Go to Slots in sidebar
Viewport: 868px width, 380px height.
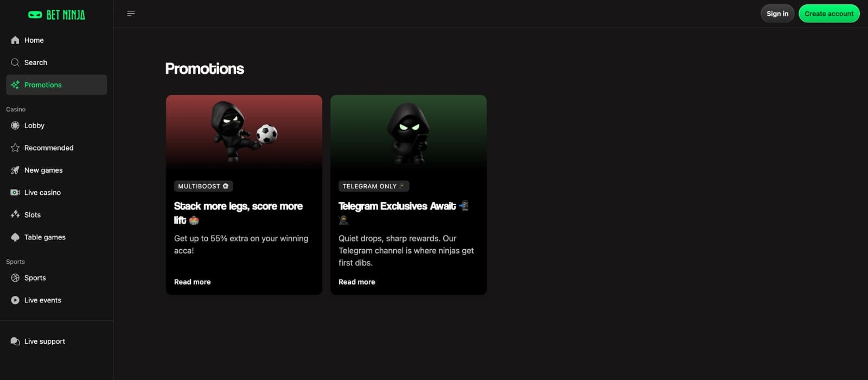32,215
